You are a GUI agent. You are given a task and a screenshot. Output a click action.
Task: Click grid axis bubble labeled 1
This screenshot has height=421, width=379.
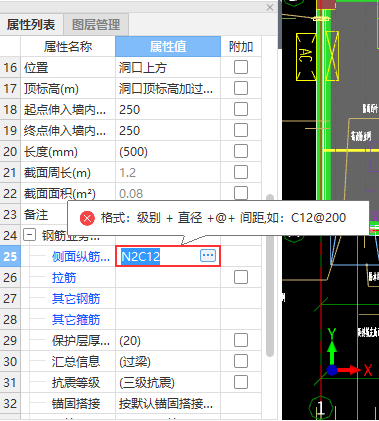pyautogui.click(x=321, y=408)
